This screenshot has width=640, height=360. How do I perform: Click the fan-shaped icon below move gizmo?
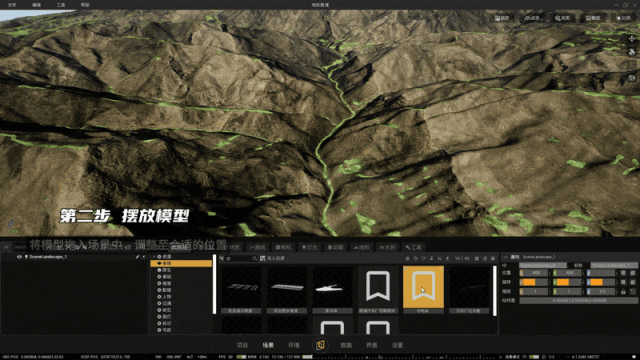632,52
